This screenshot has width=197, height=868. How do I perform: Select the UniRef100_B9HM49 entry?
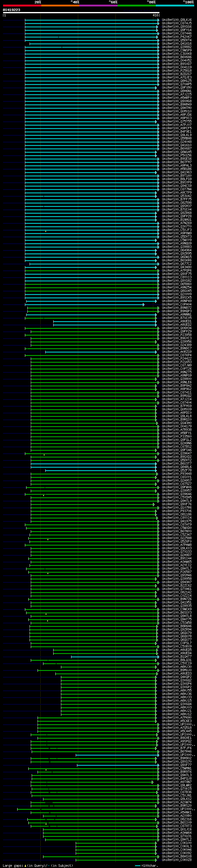(x=177, y=104)
